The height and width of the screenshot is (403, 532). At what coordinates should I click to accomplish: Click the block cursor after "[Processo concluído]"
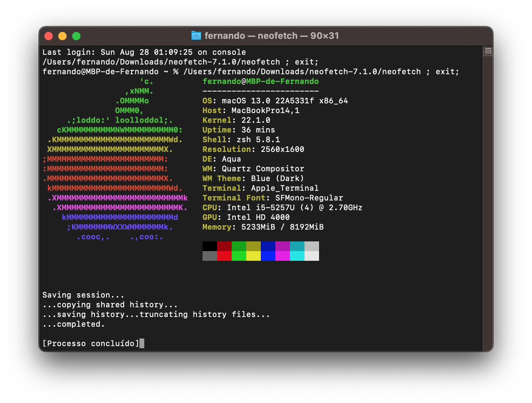(142, 343)
